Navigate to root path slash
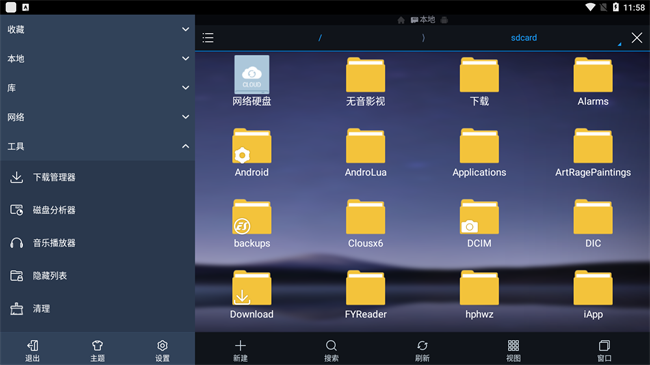The width and height of the screenshot is (650, 365). point(320,38)
